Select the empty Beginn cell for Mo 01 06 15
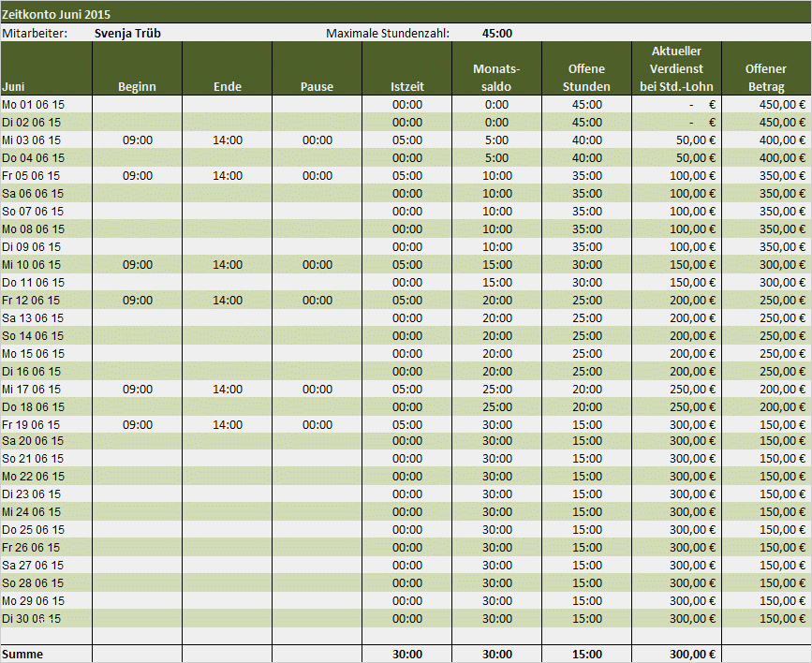 137,104
